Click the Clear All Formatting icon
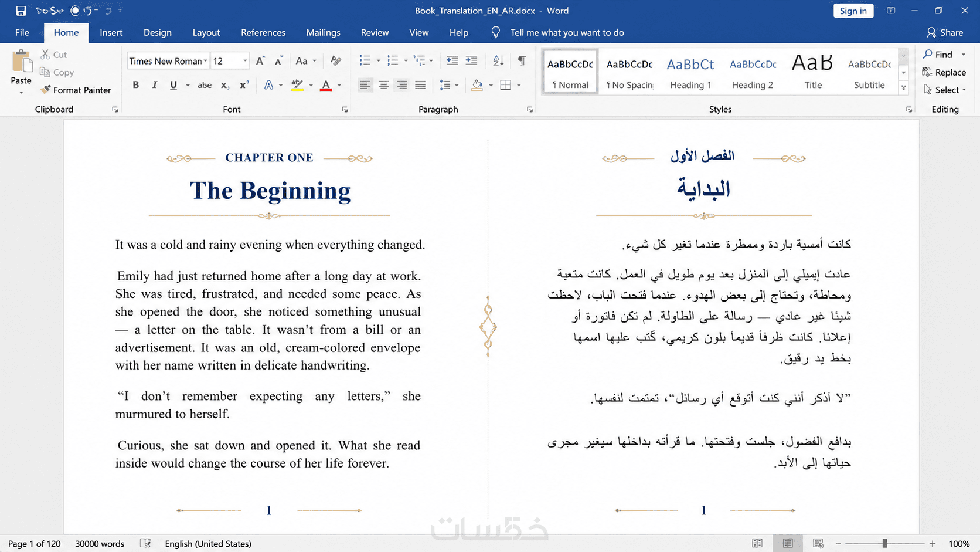Image resolution: width=980 pixels, height=552 pixels. (335, 60)
